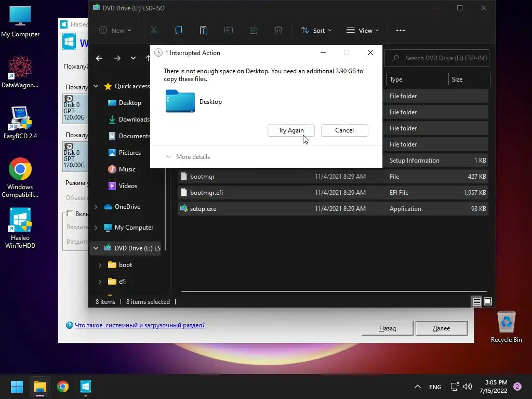
Task: Open the New dropdown button
Action: (x=115, y=31)
